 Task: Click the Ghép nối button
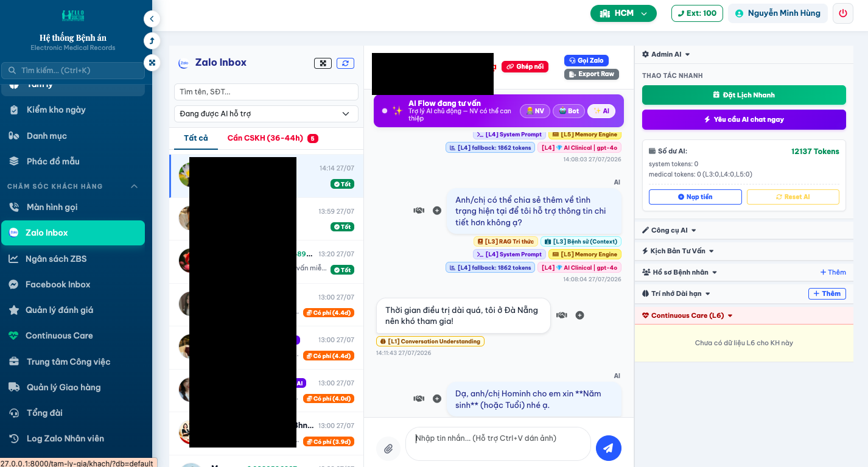[x=525, y=66]
